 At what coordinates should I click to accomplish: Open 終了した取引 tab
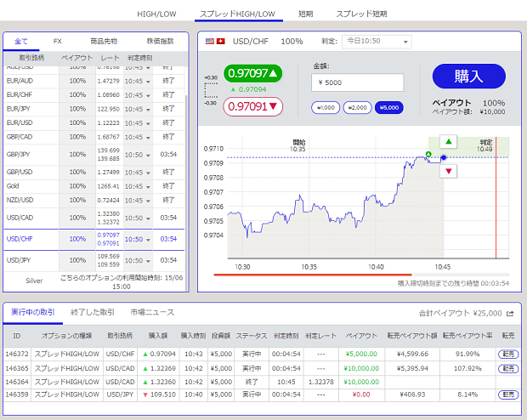(x=93, y=312)
